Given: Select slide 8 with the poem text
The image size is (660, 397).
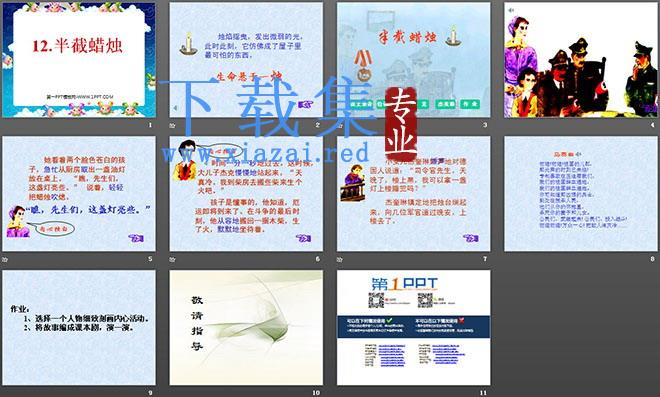Looking at the screenshot, I should click(580, 194).
